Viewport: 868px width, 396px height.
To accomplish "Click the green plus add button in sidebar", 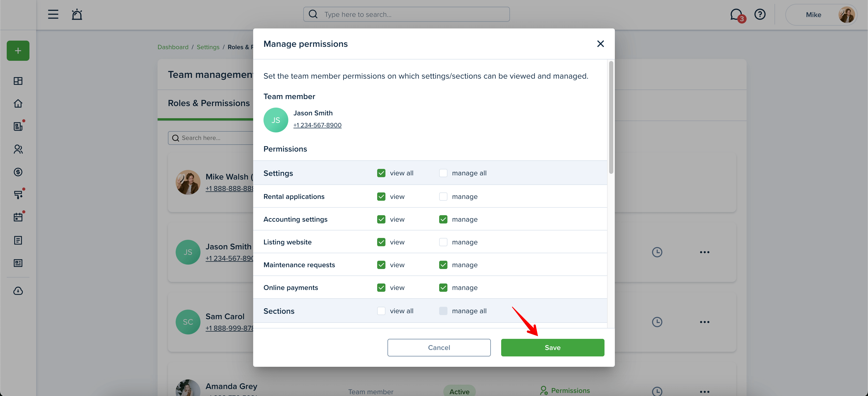I will tap(18, 51).
